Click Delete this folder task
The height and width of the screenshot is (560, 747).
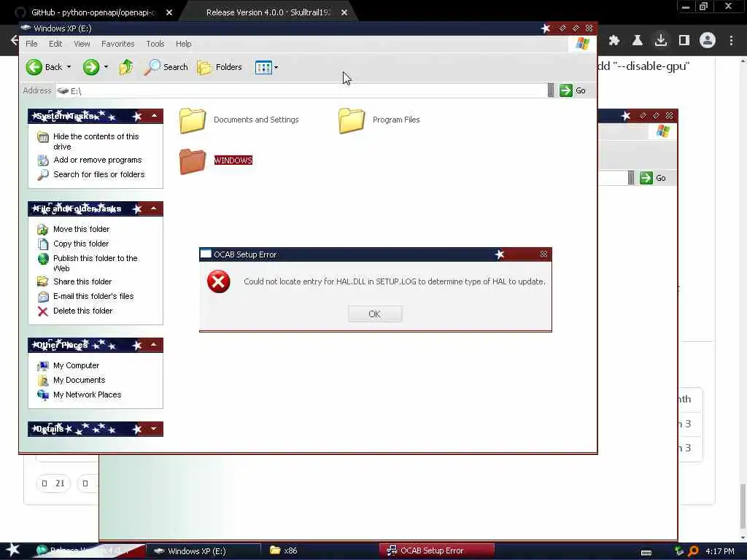pos(82,311)
